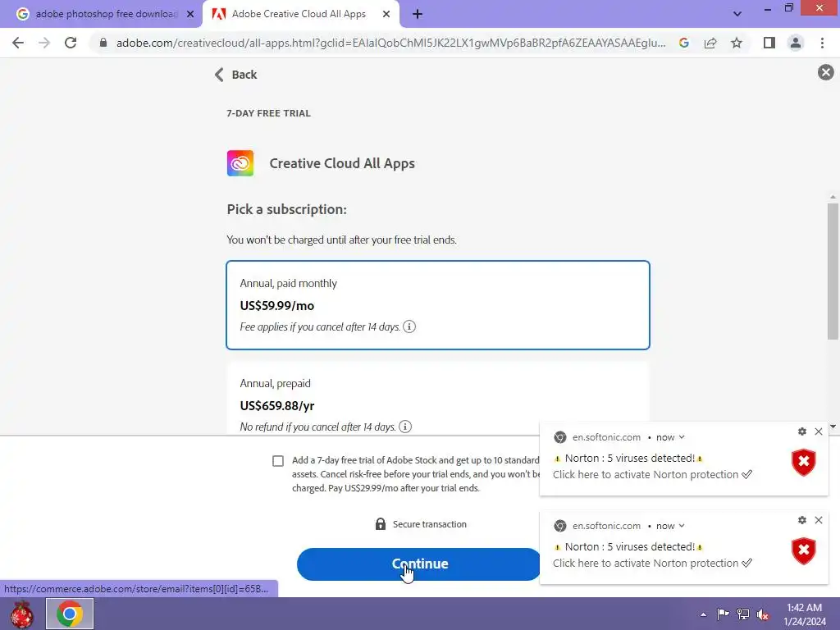Viewport: 840px width, 630px height.
Task: Open a new browser tab
Action: pos(418,15)
